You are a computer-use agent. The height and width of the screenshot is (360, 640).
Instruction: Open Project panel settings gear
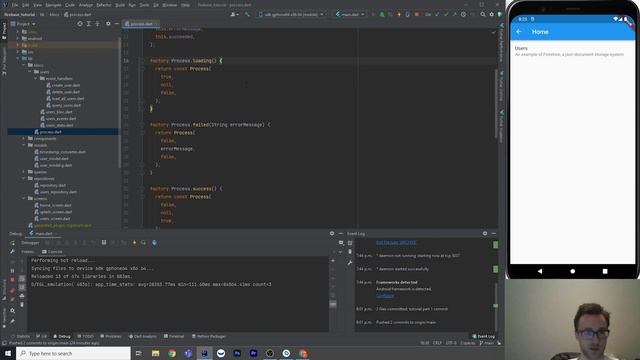click(x=108, y=24)
